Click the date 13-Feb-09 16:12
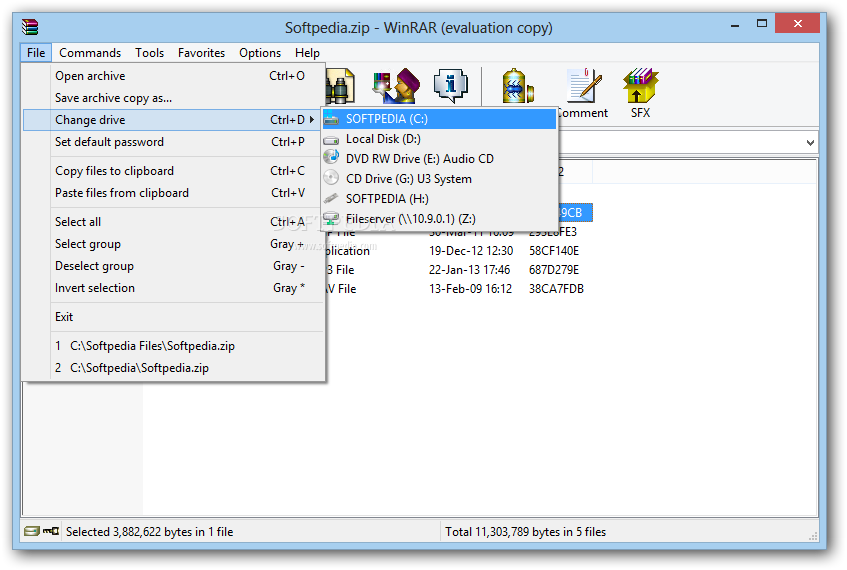Screen dimensions: 847x570 [x=470, y=289]
